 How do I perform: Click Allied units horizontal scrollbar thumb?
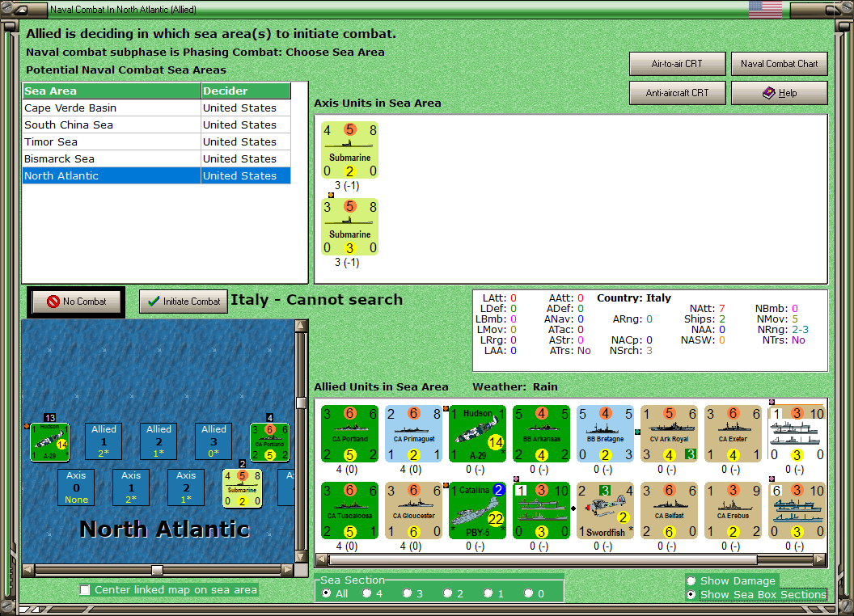(543, 559)
